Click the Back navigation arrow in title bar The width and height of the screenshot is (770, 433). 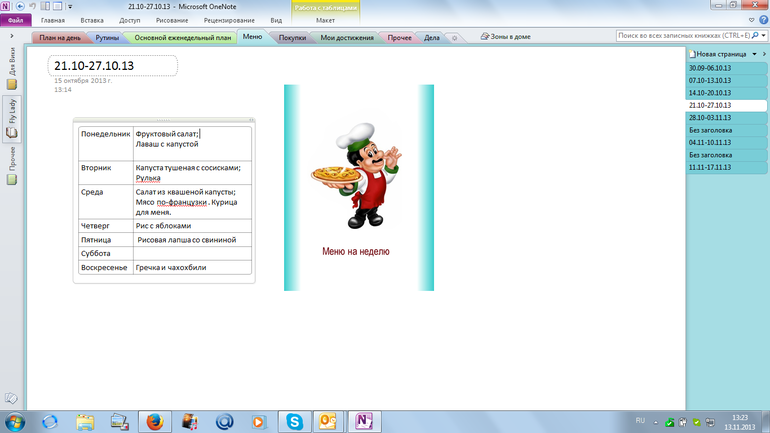point(19,6)
